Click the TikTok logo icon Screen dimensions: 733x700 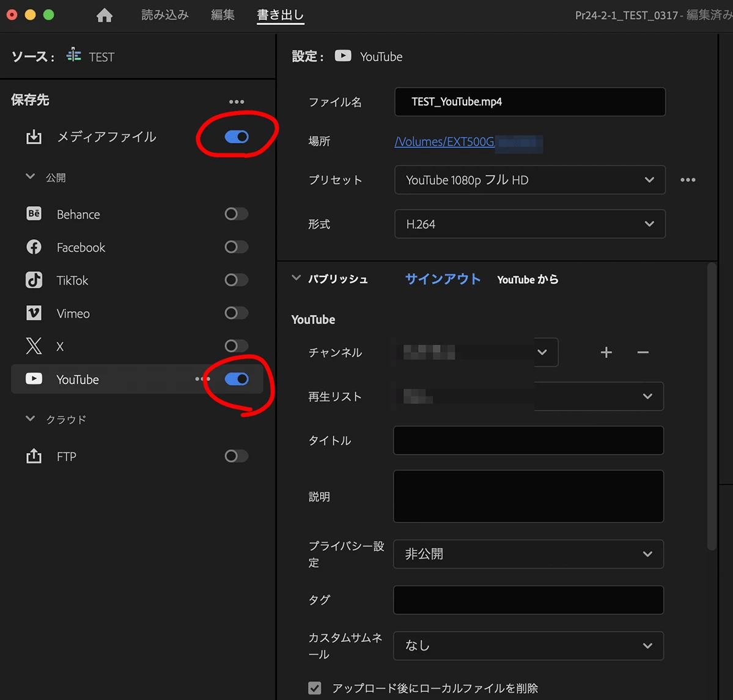point(34,279)
